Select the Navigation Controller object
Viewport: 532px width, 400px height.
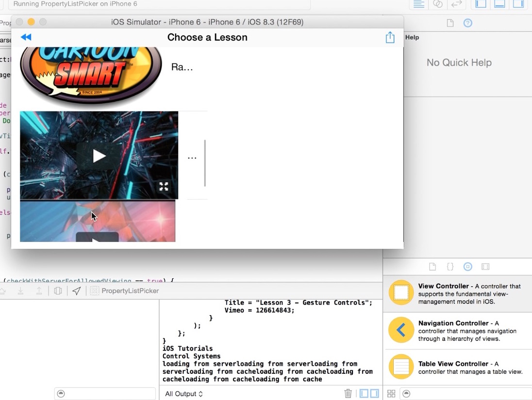[x=457, y=331]
